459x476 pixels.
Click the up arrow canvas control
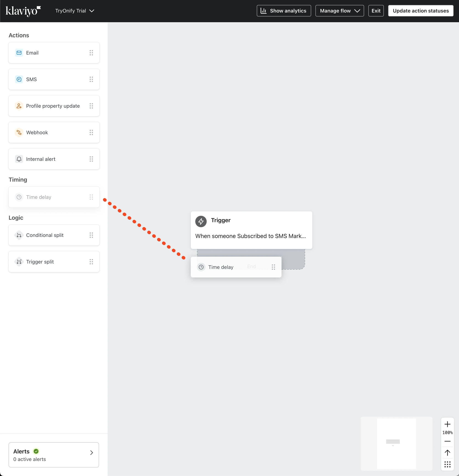click(x=447, y=453)
